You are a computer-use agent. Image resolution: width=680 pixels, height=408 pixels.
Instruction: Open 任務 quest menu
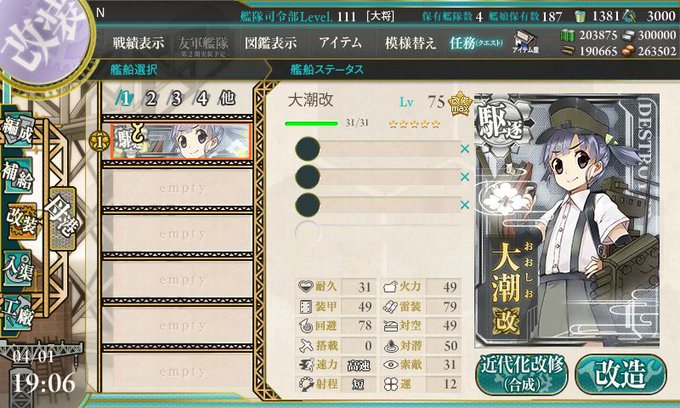pyautogui.click(x=476, y=43)
